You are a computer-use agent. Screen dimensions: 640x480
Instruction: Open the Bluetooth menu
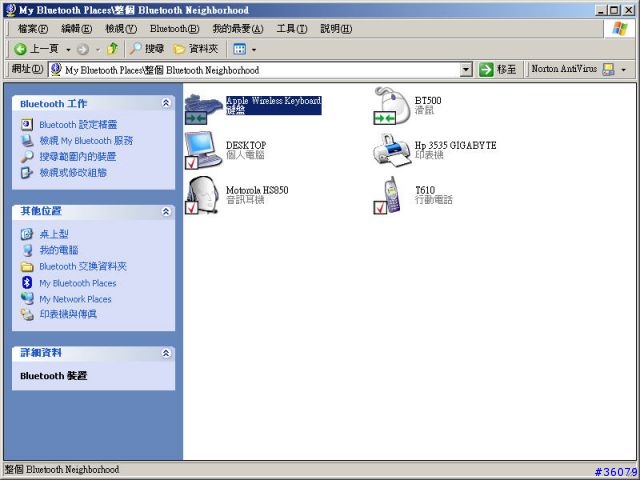pos(175,29)
